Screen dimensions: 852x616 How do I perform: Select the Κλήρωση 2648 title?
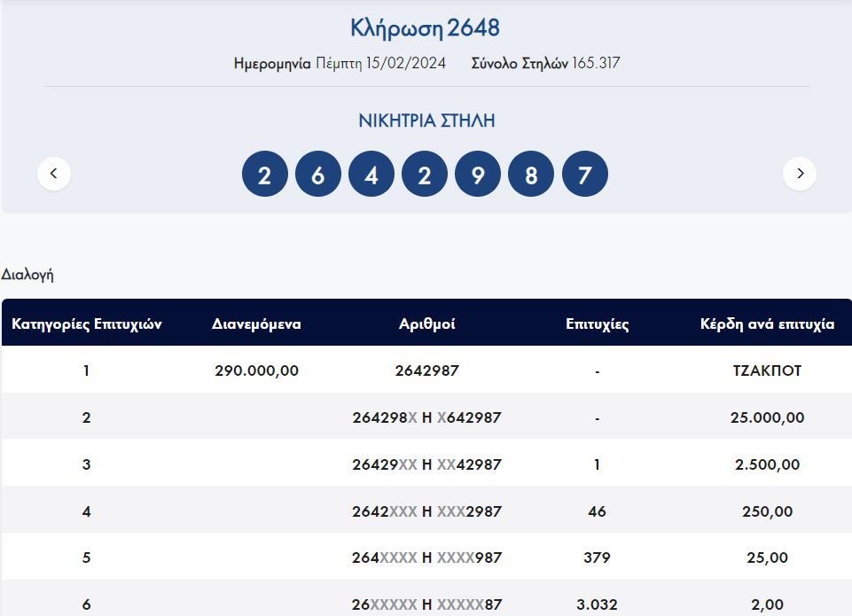(x=425, y=28)
